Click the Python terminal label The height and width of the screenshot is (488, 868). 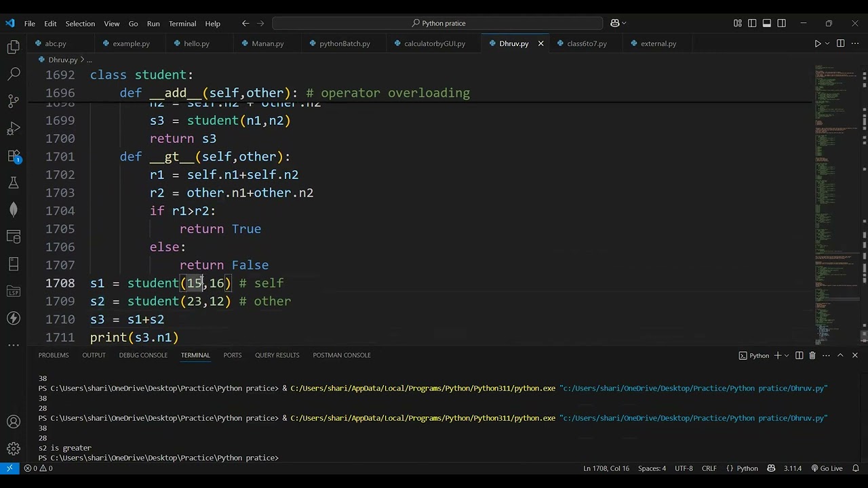click(x=754, y=355)
